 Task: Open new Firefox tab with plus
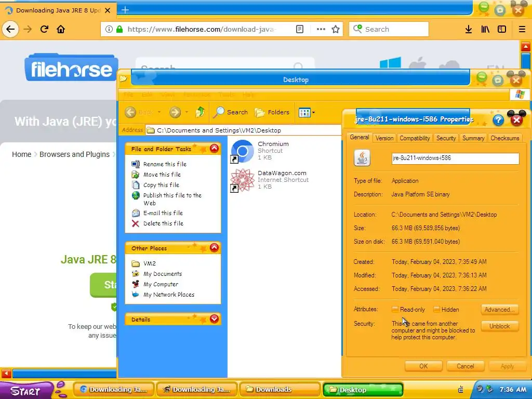point(125,10)
